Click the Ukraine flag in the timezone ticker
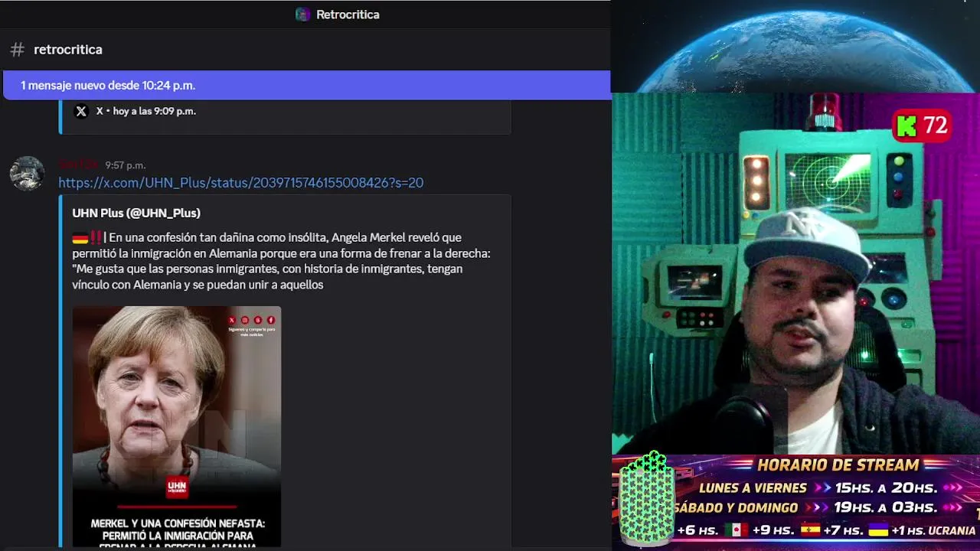This screenshot has height=551, width=980. coord(878,530)
